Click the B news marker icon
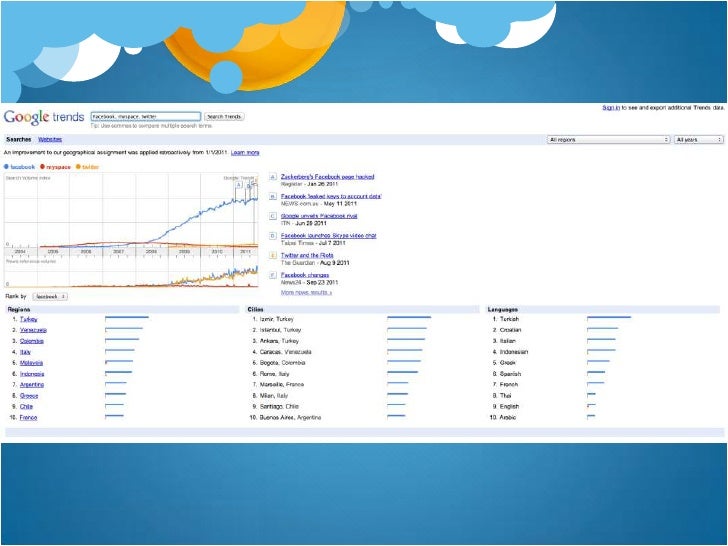728x546 pixels. click(273, 196)
